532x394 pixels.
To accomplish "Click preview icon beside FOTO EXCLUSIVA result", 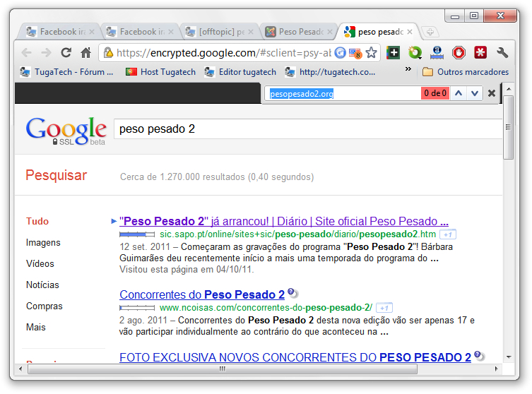I will tap(479, 356).
